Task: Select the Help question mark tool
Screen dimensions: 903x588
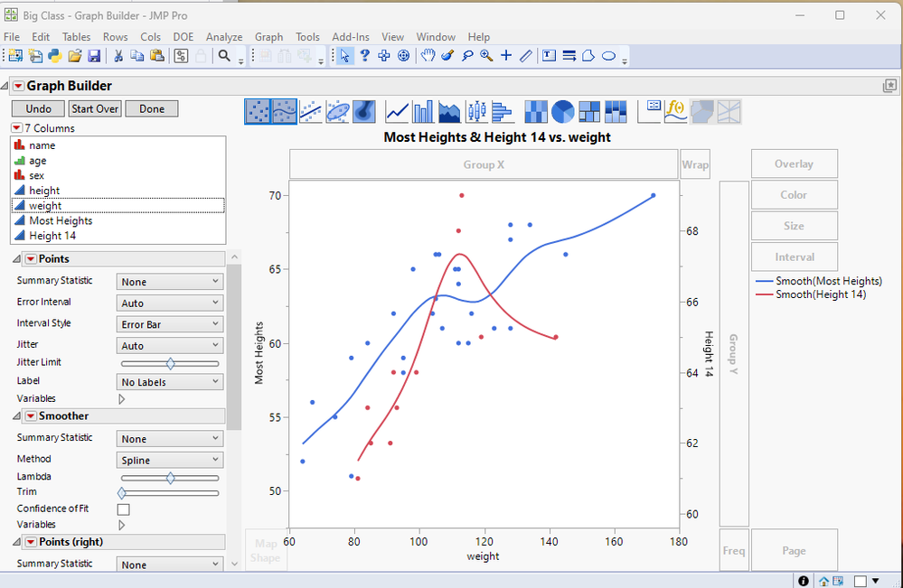Action: pyautogui.click(x=364, y=56)
